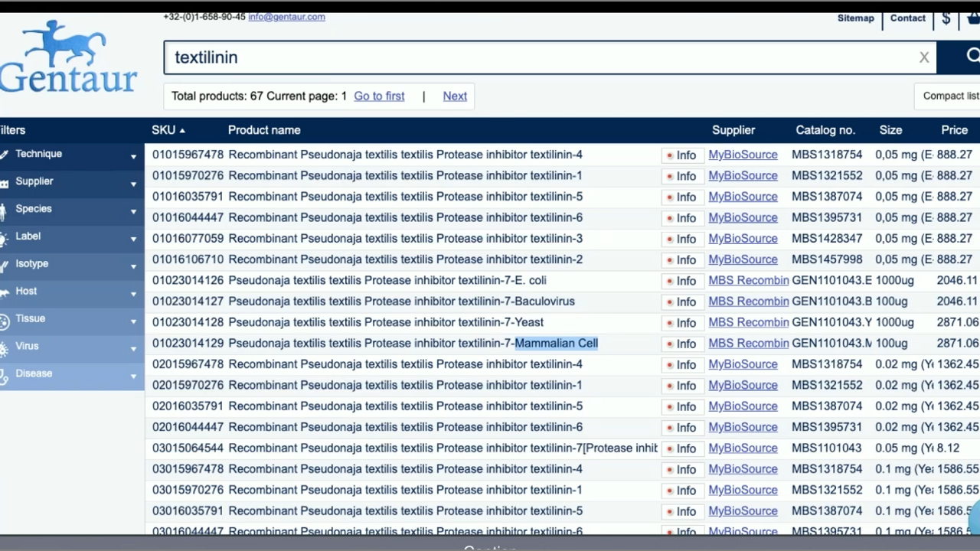Click the Gentaur centaur logo
The image size is (980, 551).
point(67,57)
